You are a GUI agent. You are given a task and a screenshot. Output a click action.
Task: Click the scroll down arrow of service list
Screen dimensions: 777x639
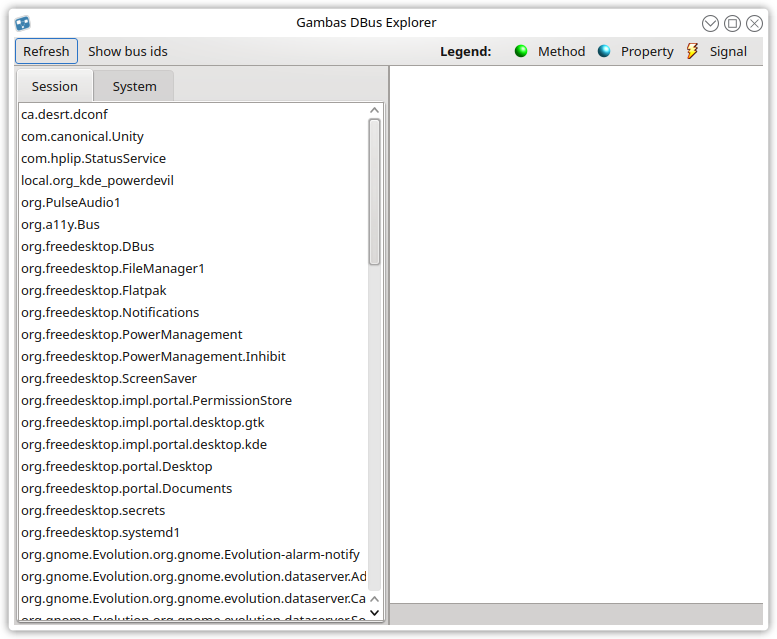point(375,613)
